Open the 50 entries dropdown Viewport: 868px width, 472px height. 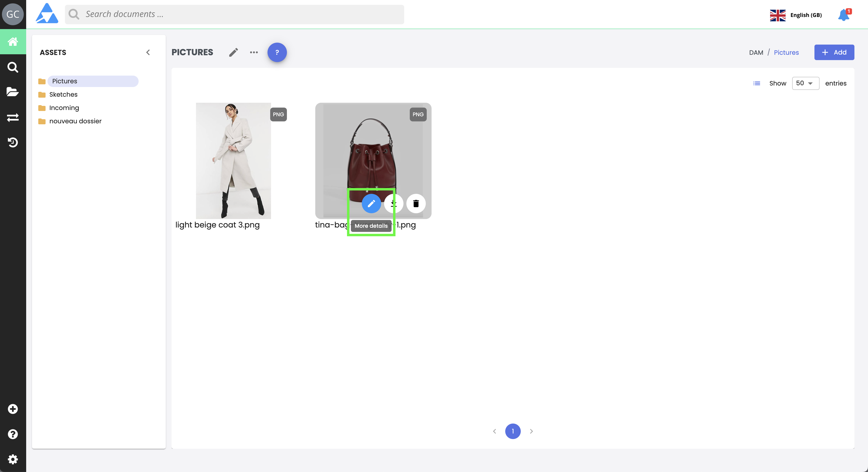tap(805, 83)
